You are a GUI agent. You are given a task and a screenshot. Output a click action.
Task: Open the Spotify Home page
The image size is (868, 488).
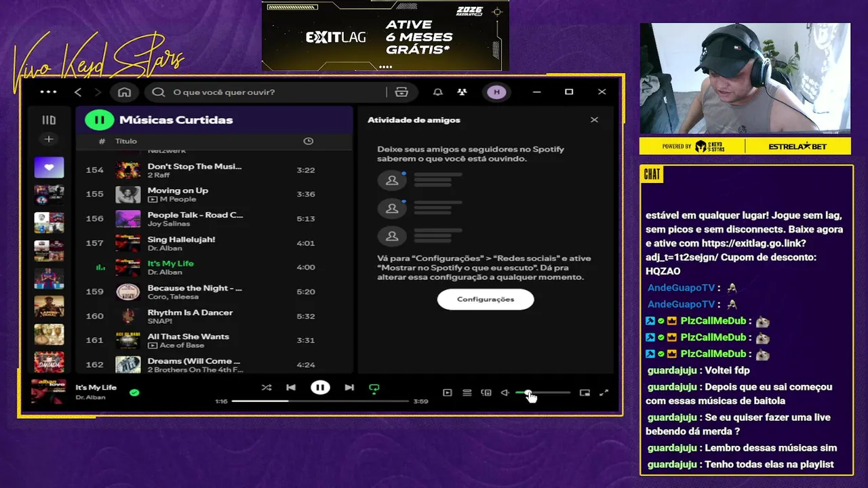tap(124, 92)
